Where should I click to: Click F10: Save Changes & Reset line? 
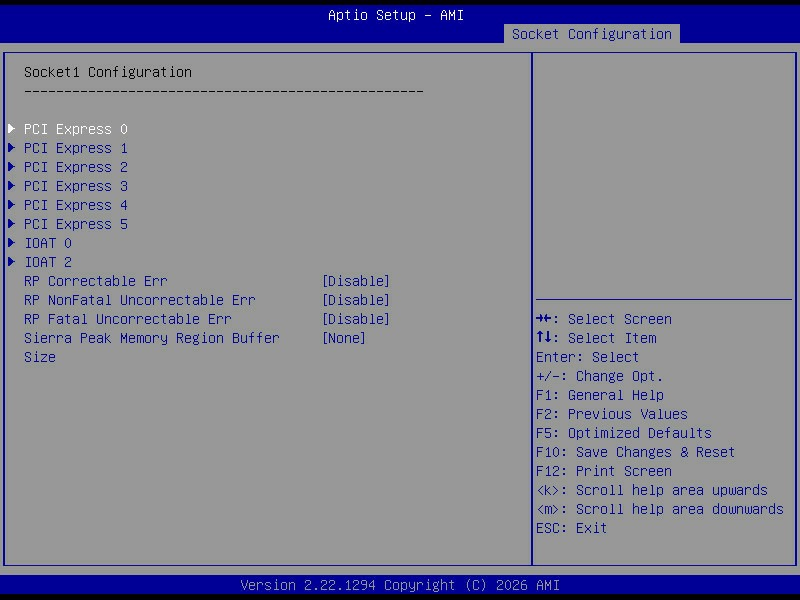[x=635, y=452]
